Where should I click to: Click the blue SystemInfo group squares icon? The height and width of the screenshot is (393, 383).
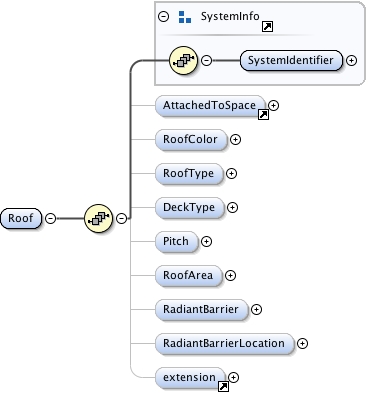pos(185,17)
